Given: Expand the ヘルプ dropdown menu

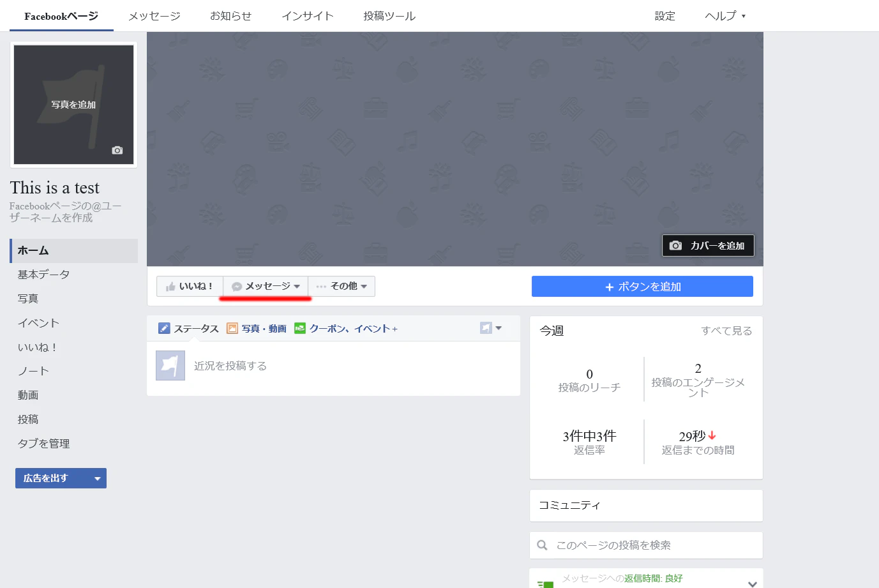Looking at the screenshot, I should coord(725,16).
